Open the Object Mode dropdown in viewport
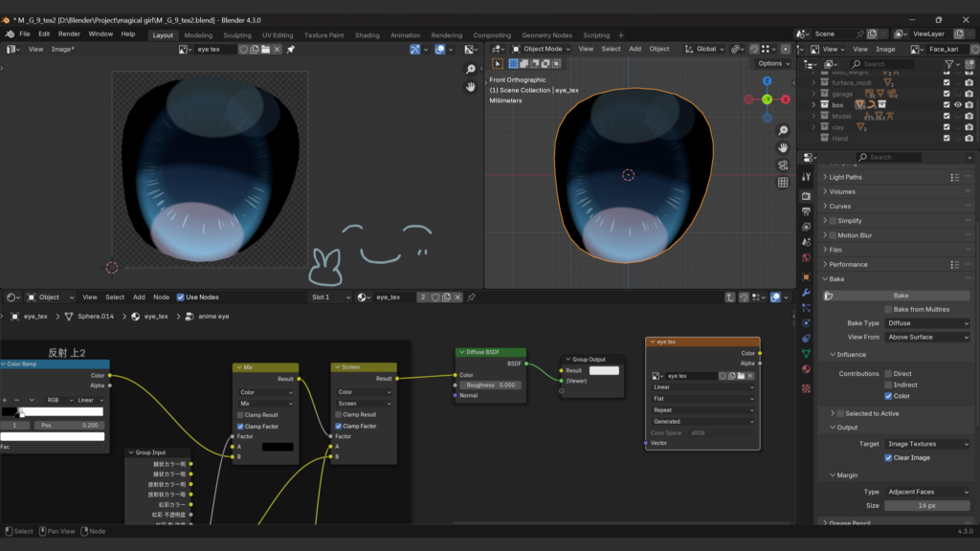This screenshot has width=980, height=551. click(x=541, y=49)
